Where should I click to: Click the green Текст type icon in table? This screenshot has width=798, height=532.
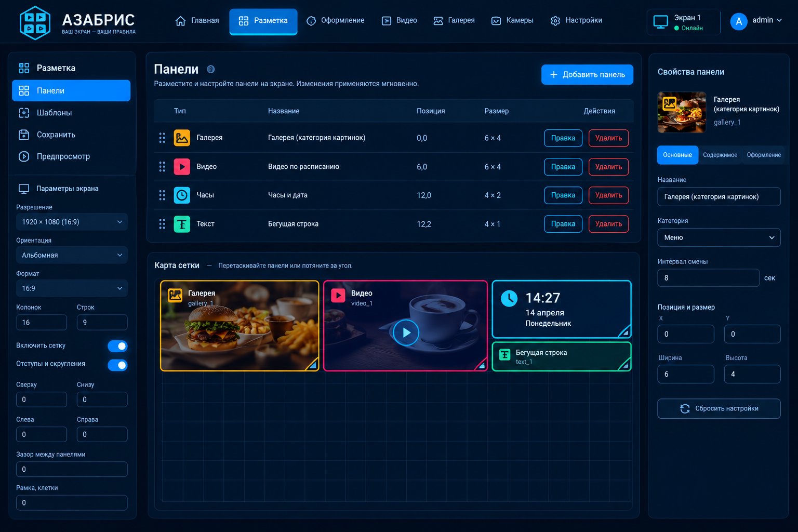click(x=182, y=224)
